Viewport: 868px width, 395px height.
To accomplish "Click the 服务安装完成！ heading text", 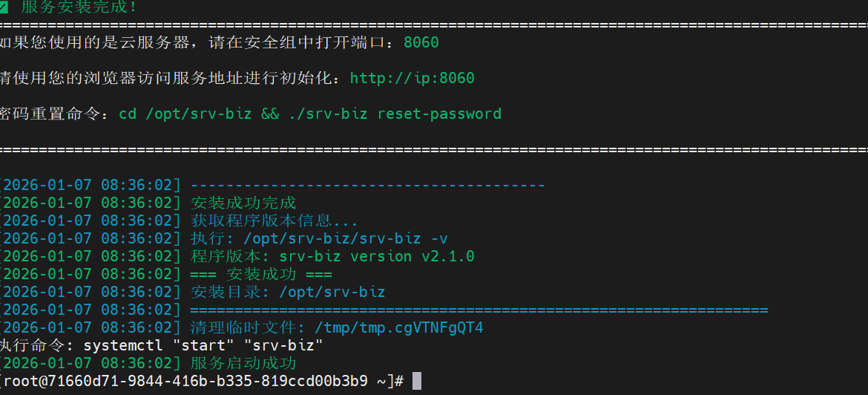I will pos(79,7).
